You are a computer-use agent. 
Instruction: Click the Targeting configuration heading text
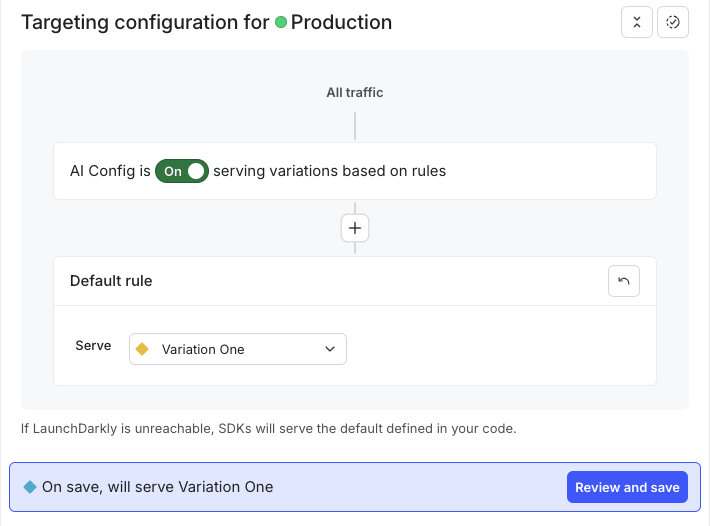tap(143, 22)
